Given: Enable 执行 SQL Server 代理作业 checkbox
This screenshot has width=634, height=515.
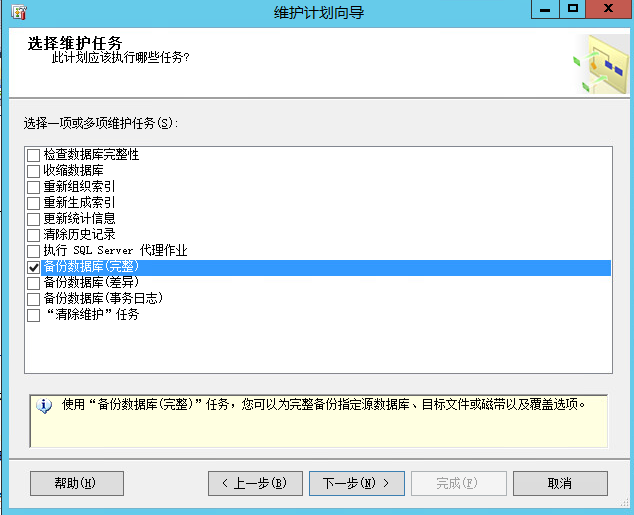Looking at the screenshot, I should click(x=34, y=251).
